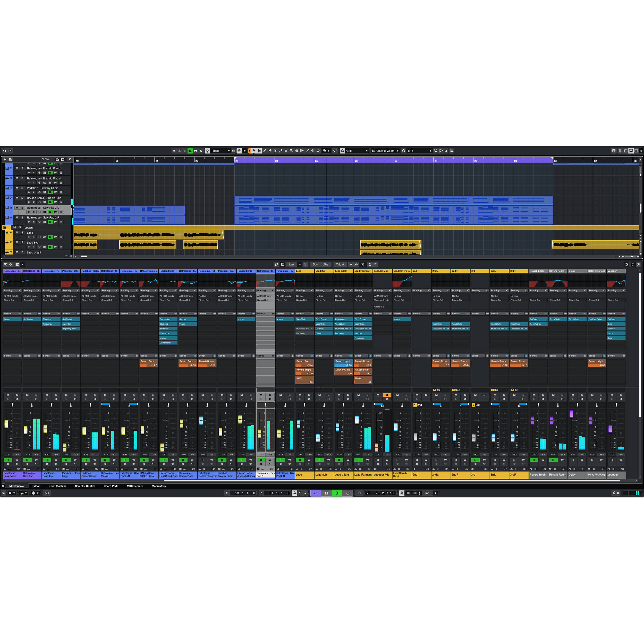Switch to the Editor tab

click(36, 486)
